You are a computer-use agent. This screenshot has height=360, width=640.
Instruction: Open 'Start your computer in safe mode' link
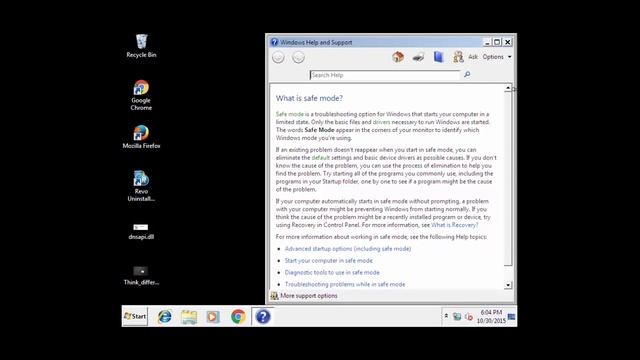point(329,260)
